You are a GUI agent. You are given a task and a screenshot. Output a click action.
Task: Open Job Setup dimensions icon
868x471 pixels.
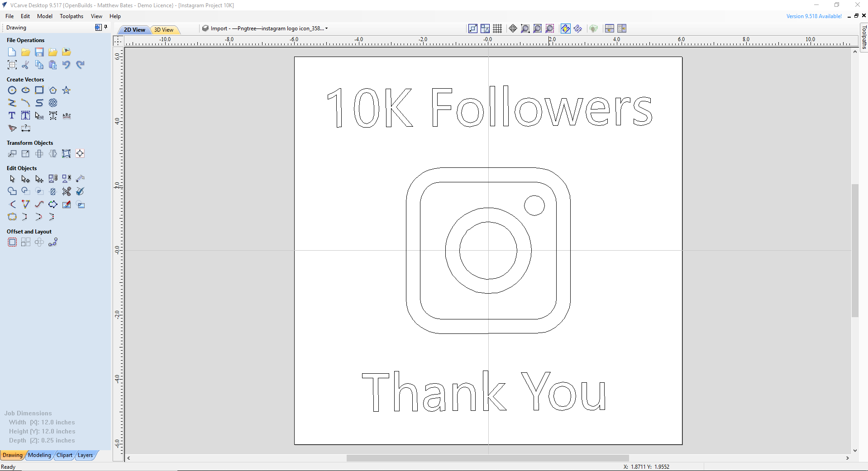pyautogui.click(x=12, y=65)
